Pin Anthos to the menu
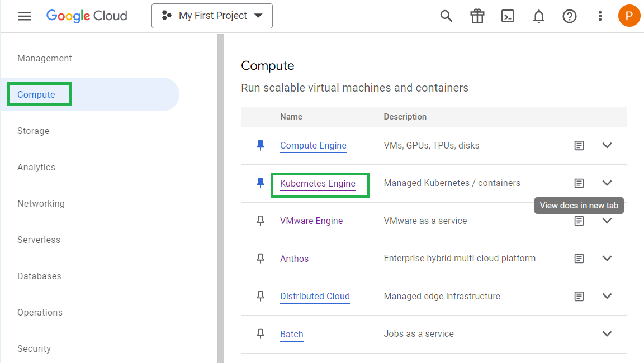 pyautogui.click(x=261, y=259)
